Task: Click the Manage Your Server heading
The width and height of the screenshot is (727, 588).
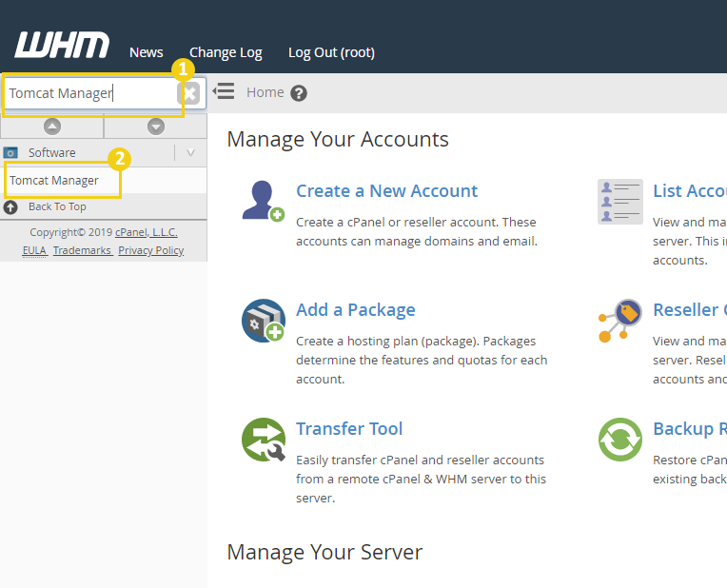Action: coord(324,552)
